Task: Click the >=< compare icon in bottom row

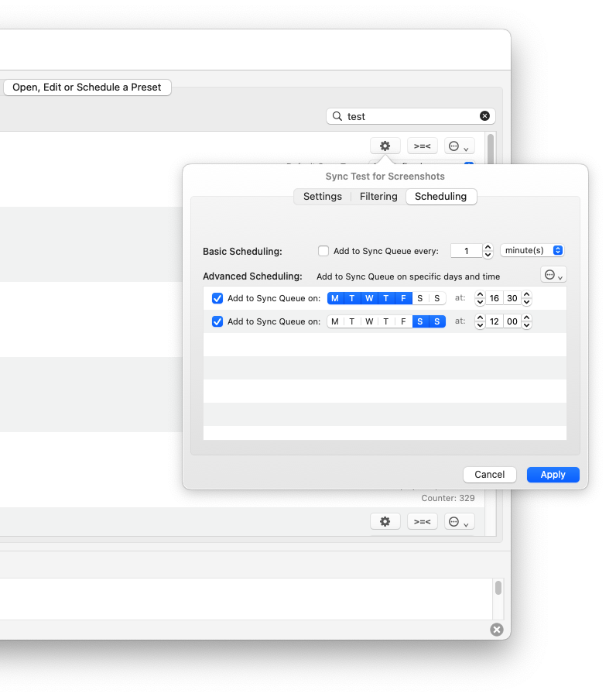Action: [x=422, y=521]
